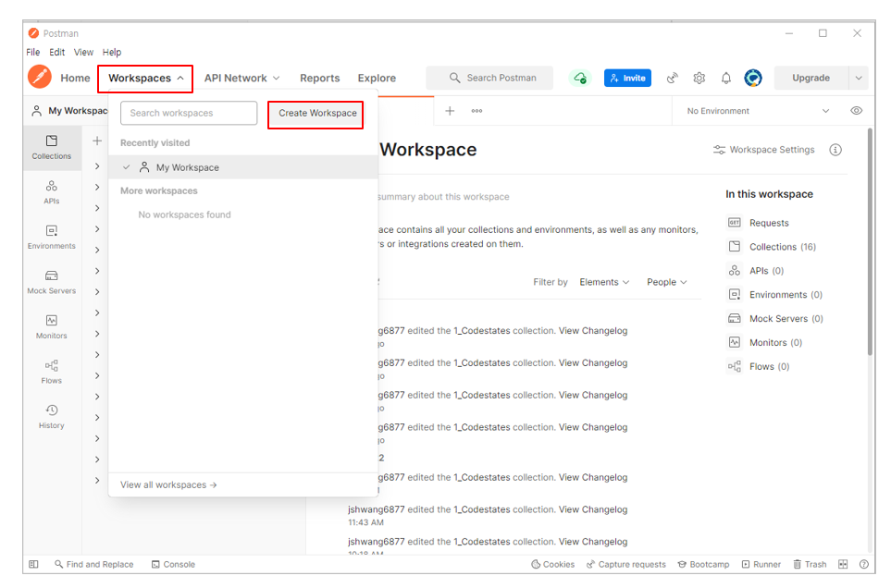Toggle two-pane layout icon in status bar
This screenshot has width=891, height=588.
(x=843, y=564)
